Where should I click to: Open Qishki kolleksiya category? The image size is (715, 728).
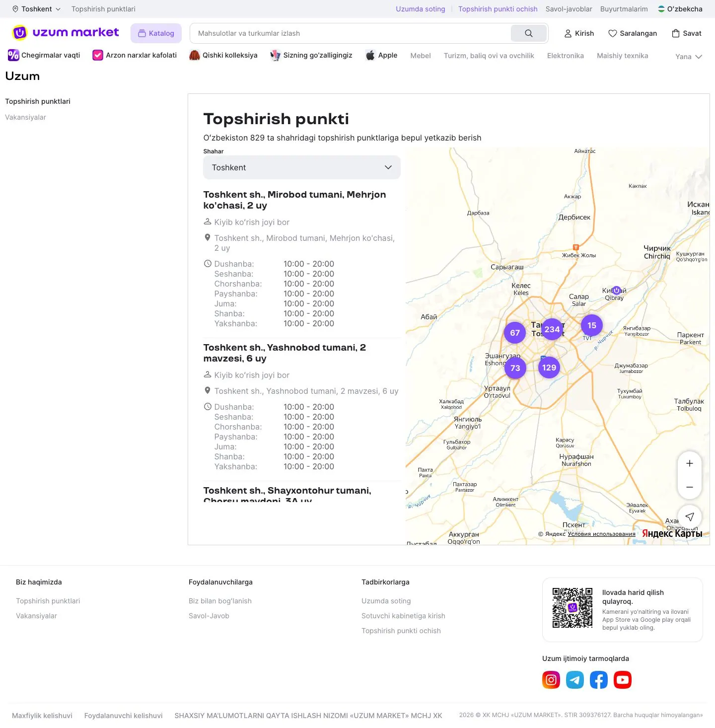tap(223, 55)
